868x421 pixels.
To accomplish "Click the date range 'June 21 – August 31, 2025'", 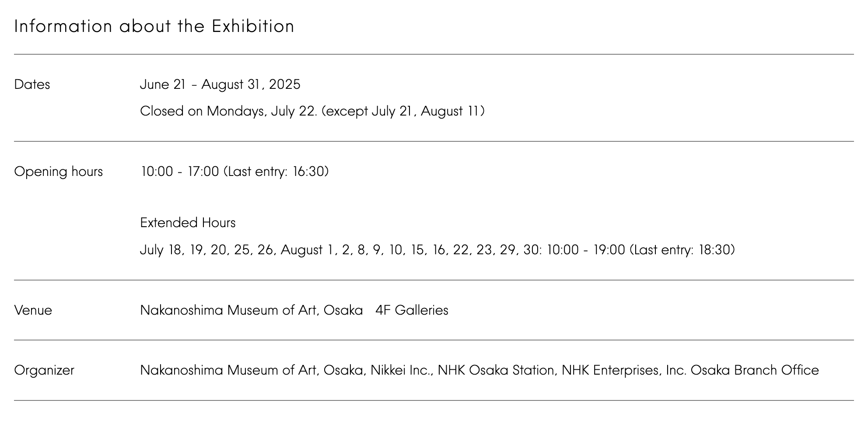I will click(x=220, y=84).
